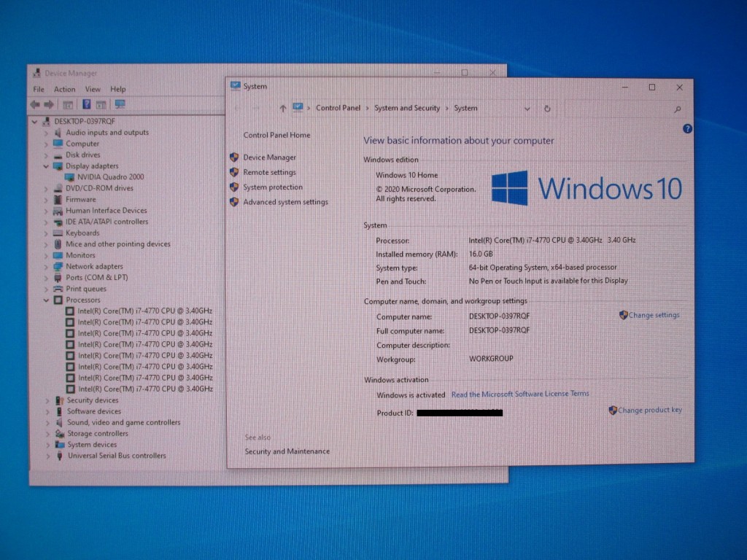Click the Audio inputs and outputs speaker icon
This screenshot has width=747, height=560.
click(x=58, y=133)
